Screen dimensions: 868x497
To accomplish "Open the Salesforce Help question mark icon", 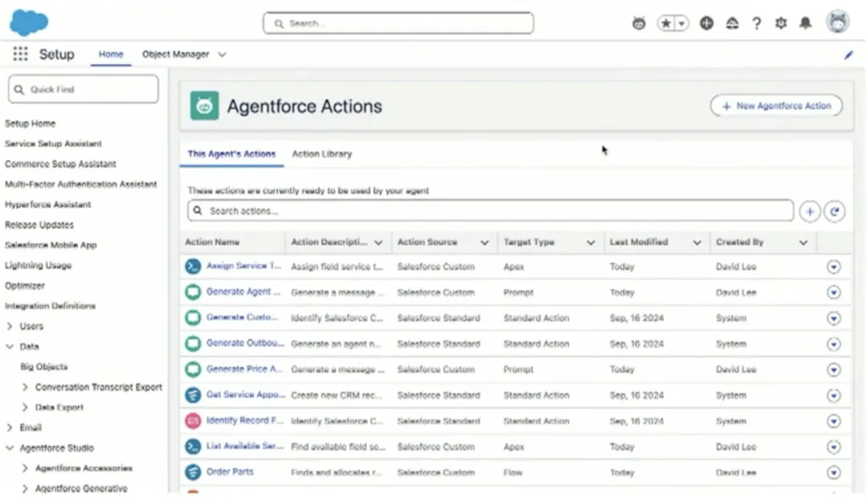I will click(756, 23).
